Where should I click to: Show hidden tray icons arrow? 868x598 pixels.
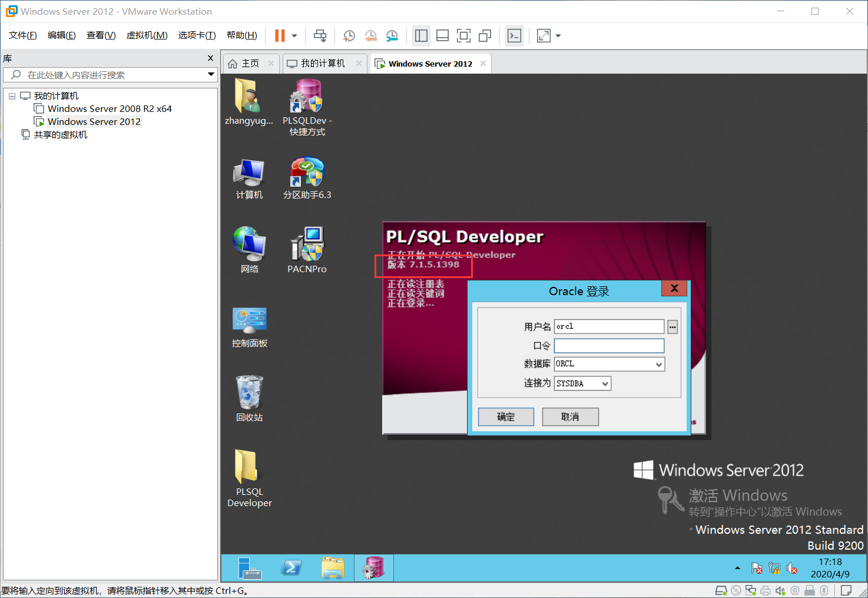point(737,568)
